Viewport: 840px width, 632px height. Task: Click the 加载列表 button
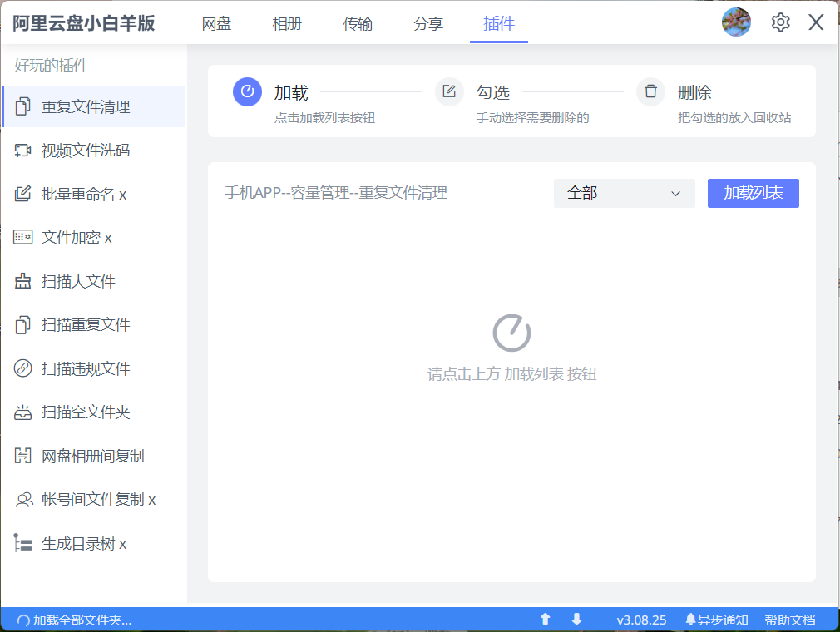click(754, 194)
